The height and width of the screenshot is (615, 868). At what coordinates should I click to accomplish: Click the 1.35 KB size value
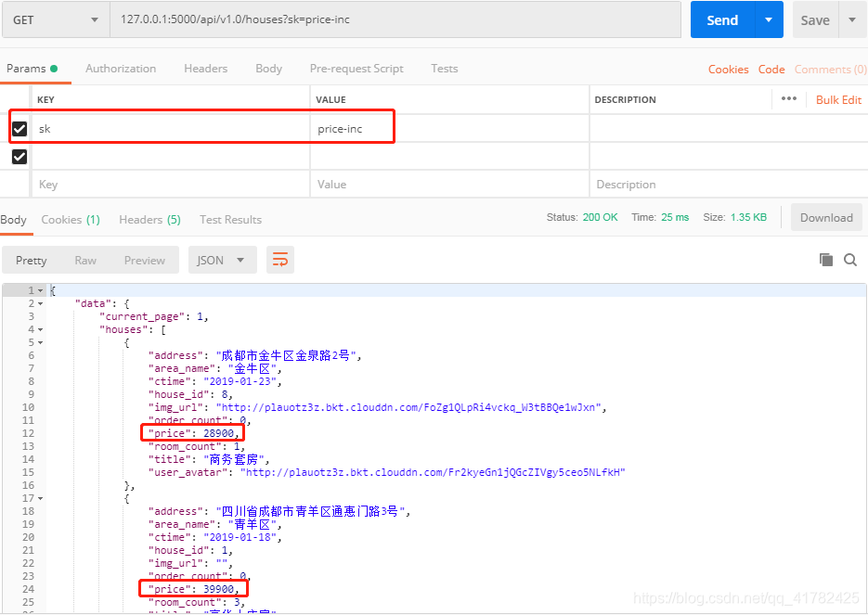click(748, 217)
